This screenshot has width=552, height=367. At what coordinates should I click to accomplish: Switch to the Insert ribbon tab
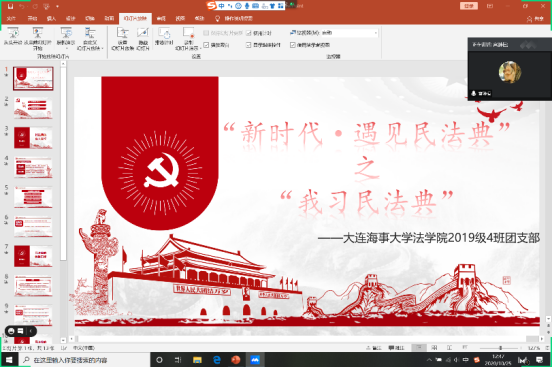[51, 18]
